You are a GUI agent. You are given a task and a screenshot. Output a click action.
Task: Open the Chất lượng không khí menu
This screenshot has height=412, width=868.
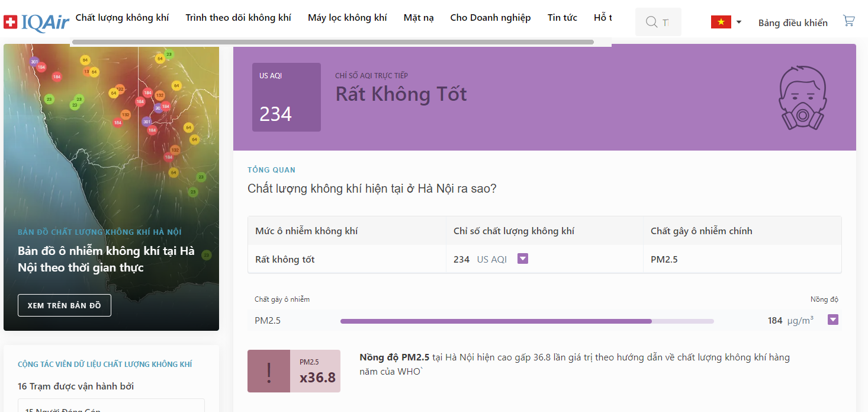coord(122,18)
